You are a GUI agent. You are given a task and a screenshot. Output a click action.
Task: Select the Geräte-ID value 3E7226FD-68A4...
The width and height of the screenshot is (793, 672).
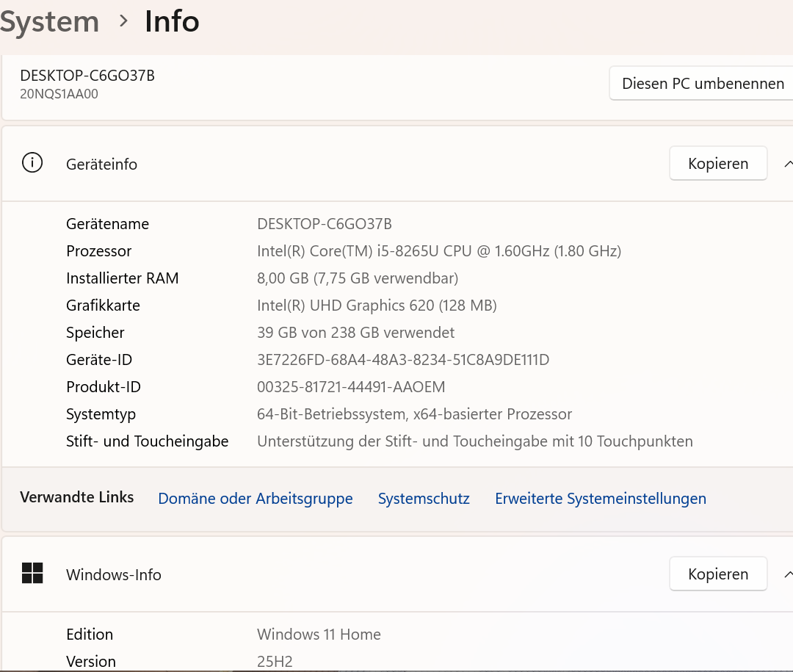click(x=403, y=360)
